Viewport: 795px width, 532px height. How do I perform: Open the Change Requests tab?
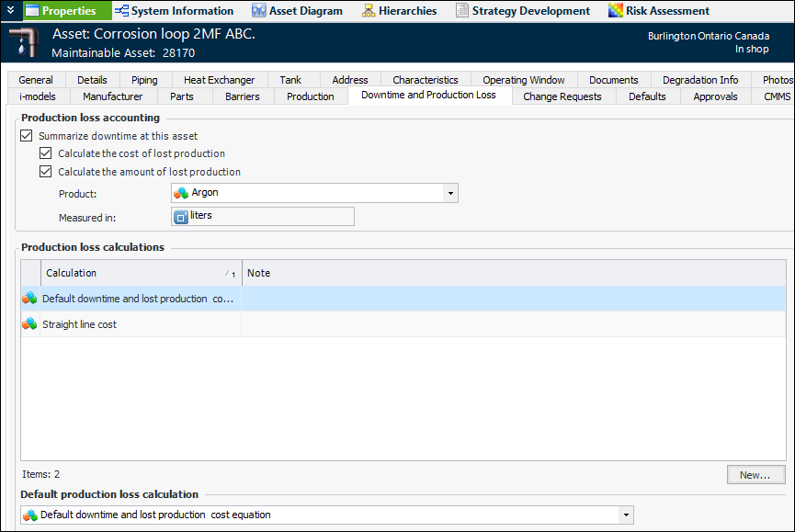pyautogui.click(x=562, y=96)
